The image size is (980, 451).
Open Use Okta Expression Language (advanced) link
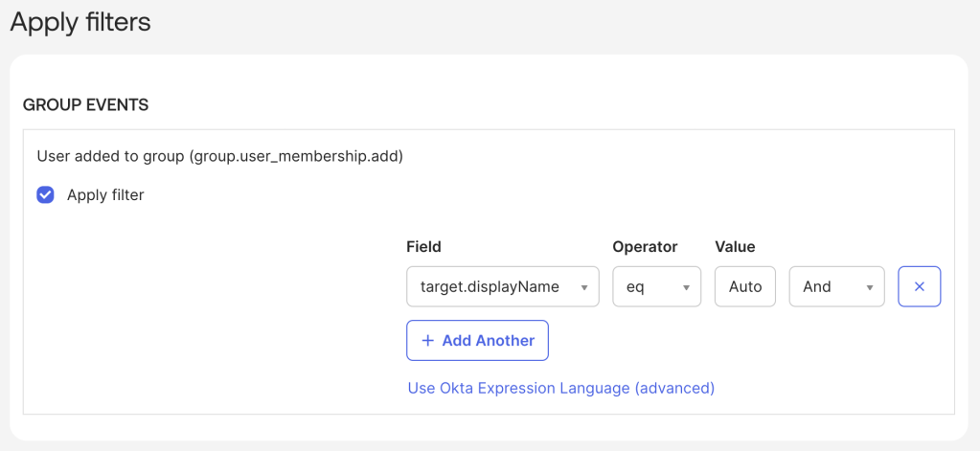pyautogui.click(x=560, y=388)
